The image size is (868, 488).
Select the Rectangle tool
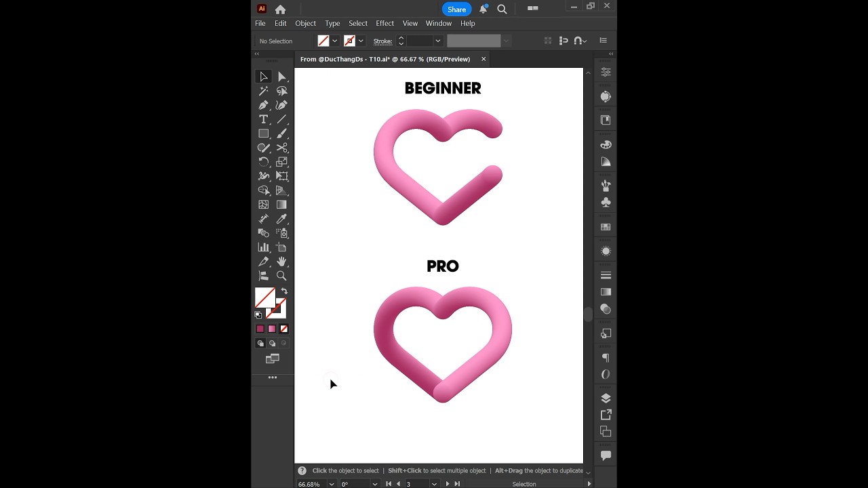click(x=264, y=134)
